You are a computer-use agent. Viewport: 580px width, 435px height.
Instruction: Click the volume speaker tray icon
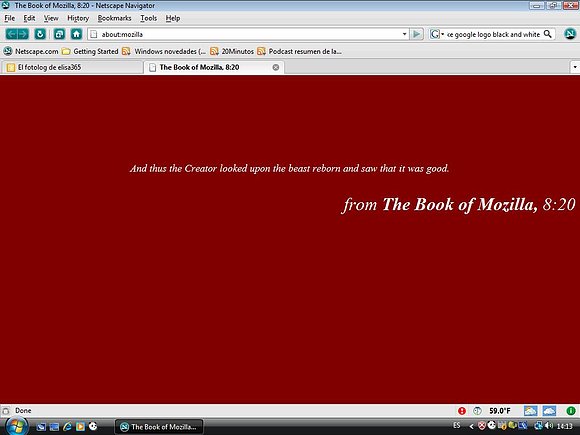[x=549, y=426]
